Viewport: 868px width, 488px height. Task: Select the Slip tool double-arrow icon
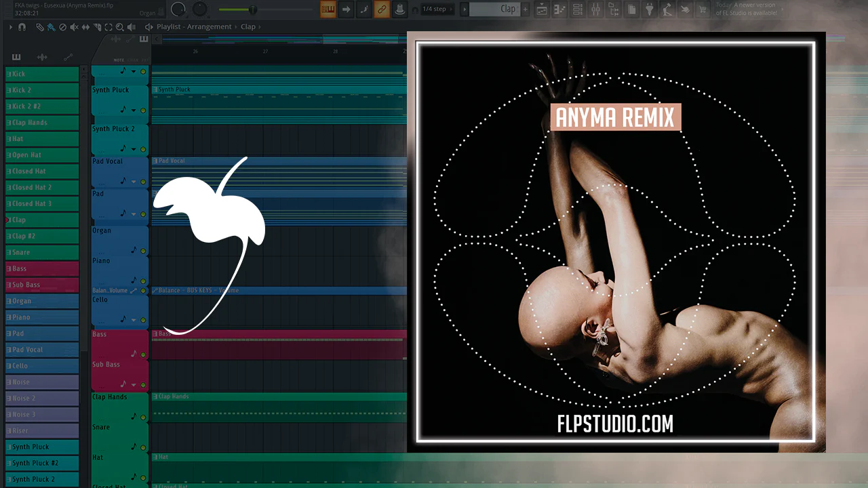click(x=85, y=27)
